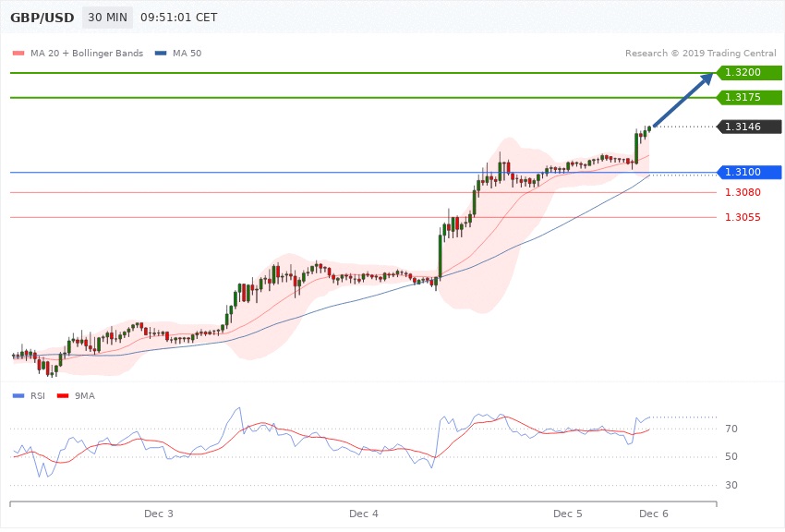Toggle the MA 50 legend entry

coord(178,54)
